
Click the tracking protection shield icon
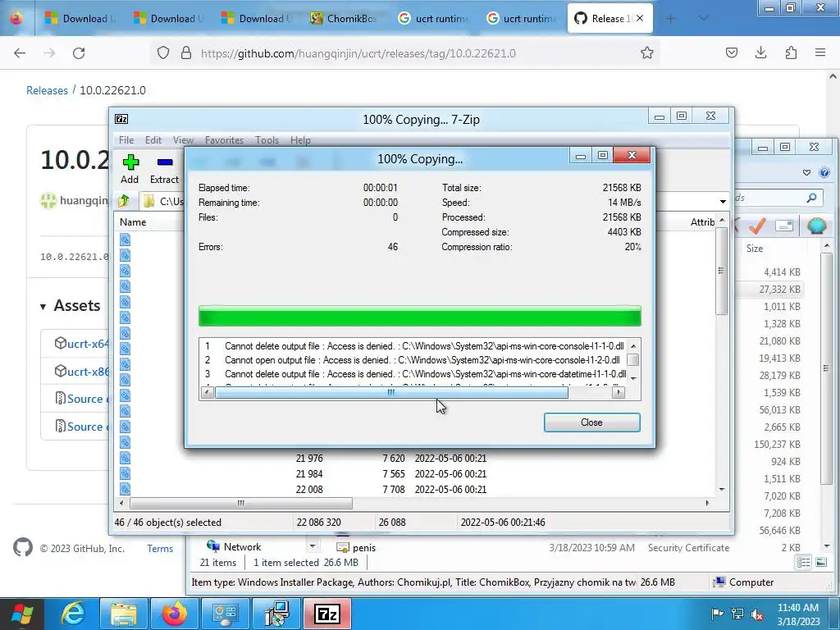click(163, 53)
